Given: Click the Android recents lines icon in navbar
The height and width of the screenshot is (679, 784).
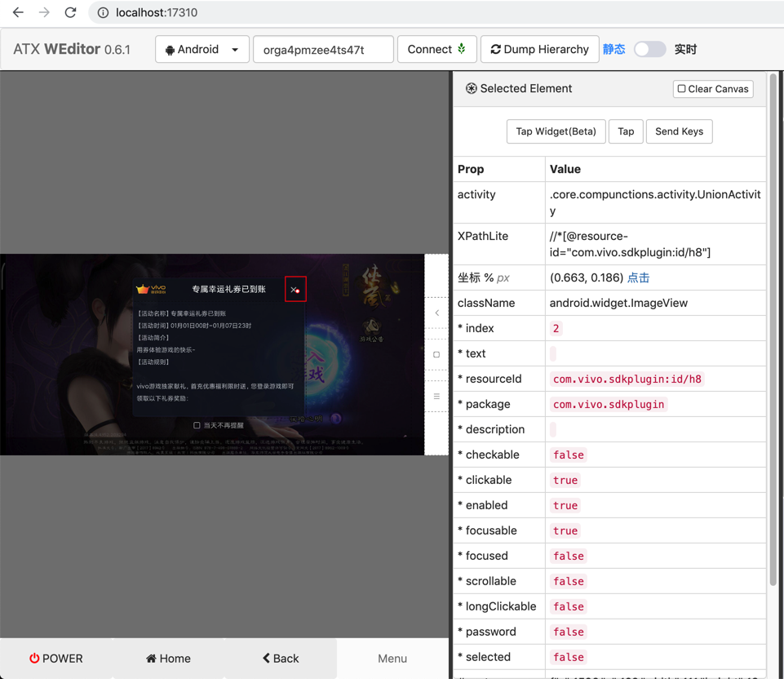Looking at the screenshot, I should (x=436, y=396).
